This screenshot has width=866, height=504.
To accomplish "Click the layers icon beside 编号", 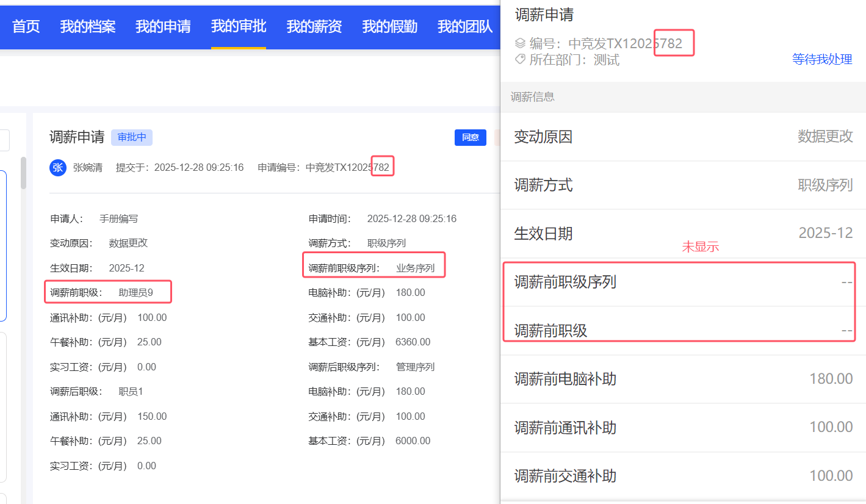I will (x=520, y=43).
